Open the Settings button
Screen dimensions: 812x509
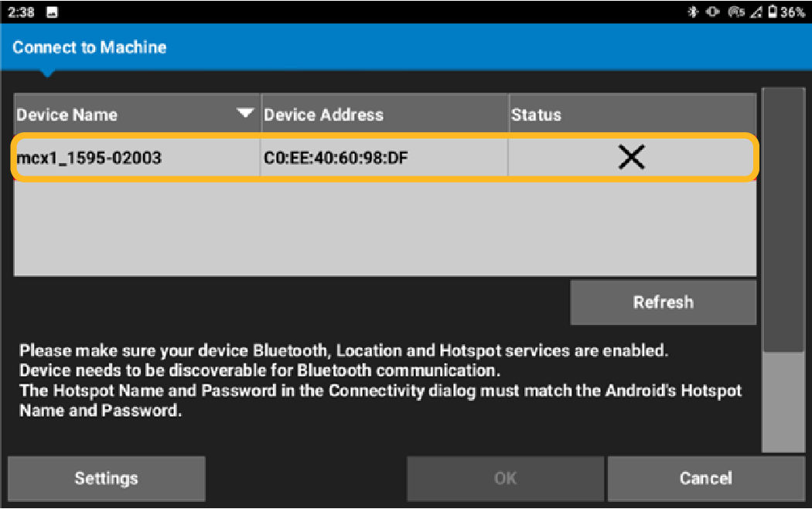106,478
